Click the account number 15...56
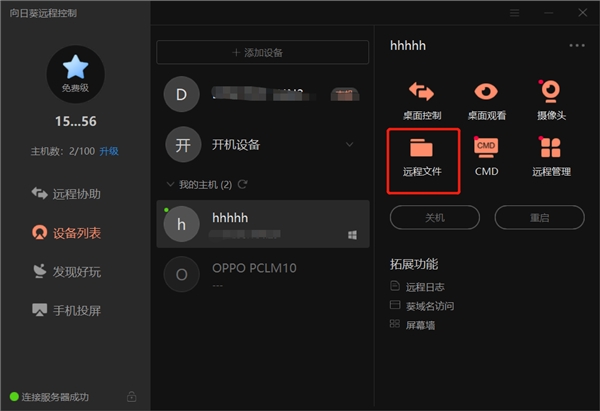The height and width of the screenshot is (411, 600). (75, 121)
